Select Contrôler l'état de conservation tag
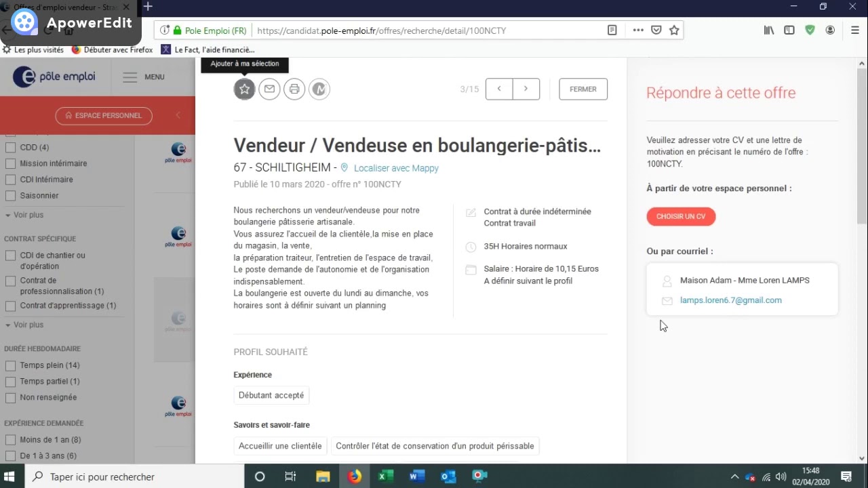The image size is (868, 488). [435, 446]
